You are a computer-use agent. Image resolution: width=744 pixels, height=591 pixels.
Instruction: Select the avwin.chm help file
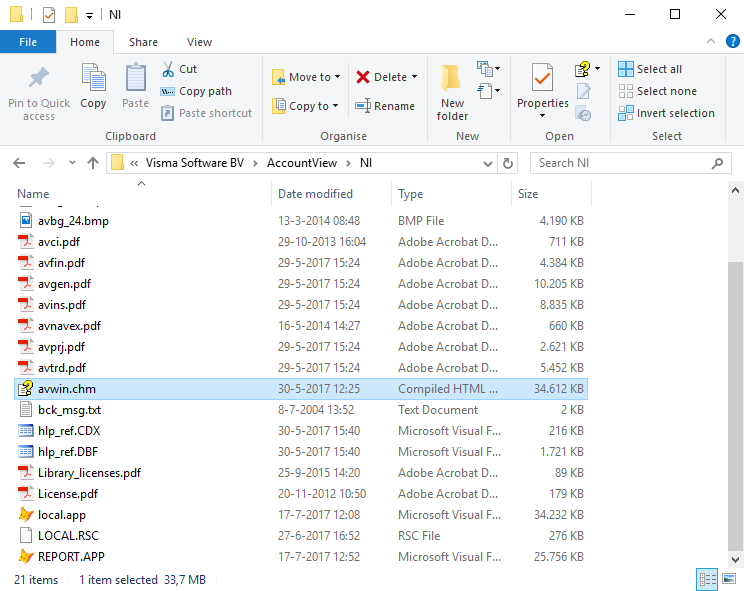click(301, 389)
